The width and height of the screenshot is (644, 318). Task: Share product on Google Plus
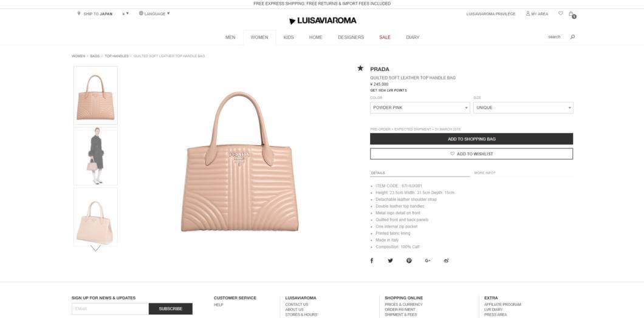(x=428, y=260)
